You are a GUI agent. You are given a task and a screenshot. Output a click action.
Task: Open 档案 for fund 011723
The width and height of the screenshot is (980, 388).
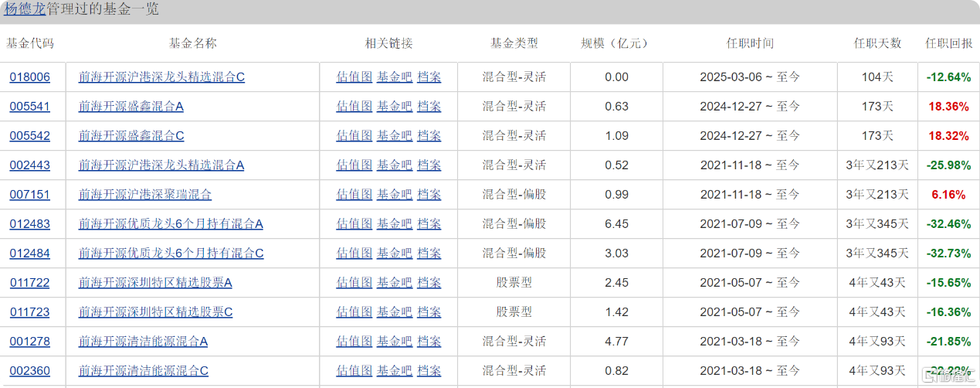click(x=429, y=312)
